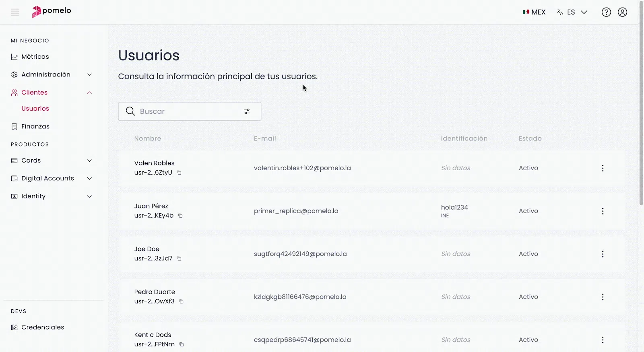
Task: Open the user profile account icon
Action: pyautogui.click(x=623, y=12)
